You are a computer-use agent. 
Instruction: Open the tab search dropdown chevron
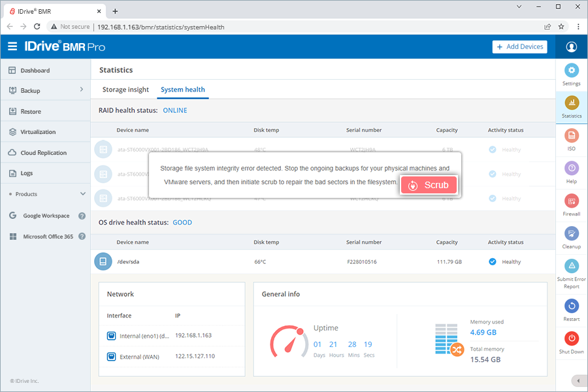click(519, 7)
